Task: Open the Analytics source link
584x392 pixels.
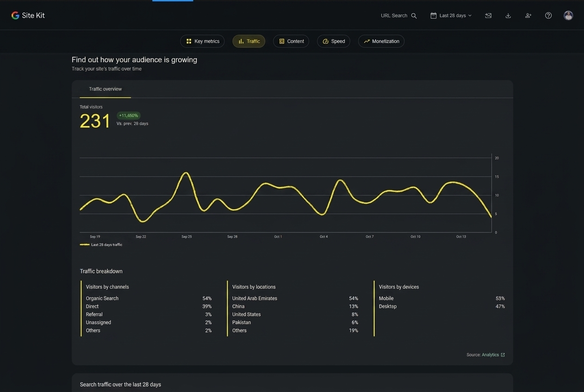Action: tap(490, 355)
